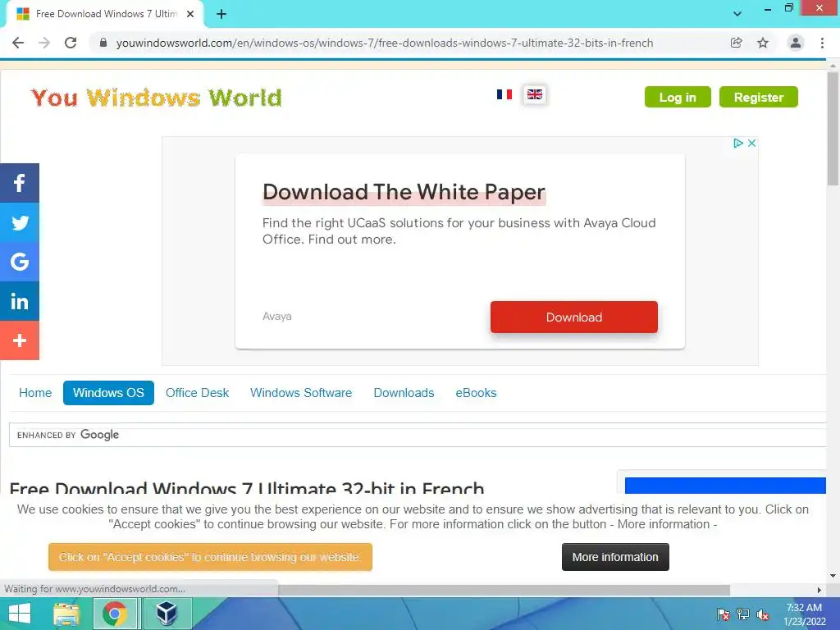Select the Free Download Windows 7 tab
The height and width of the screenshot is (630, 840).
pos(104,15)
